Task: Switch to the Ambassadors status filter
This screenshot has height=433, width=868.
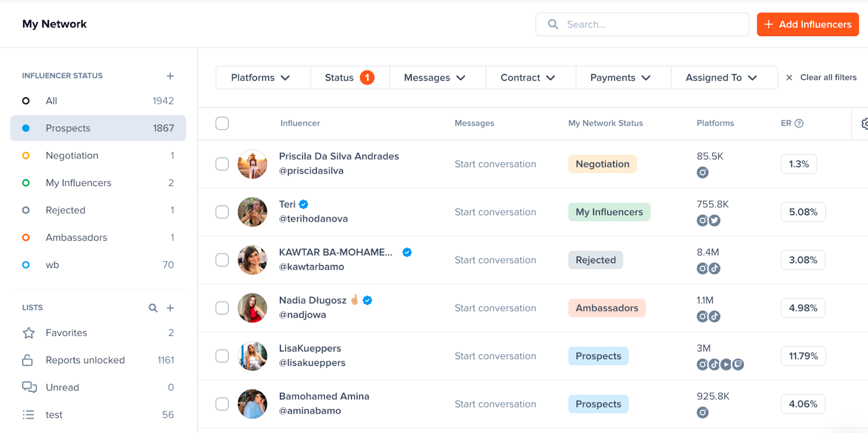Action: tap(76, 237)
